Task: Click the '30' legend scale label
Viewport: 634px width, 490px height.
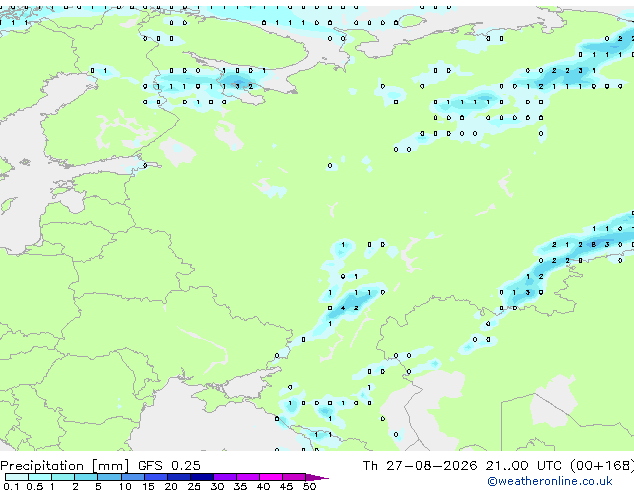Action: [x=217, y=486]
